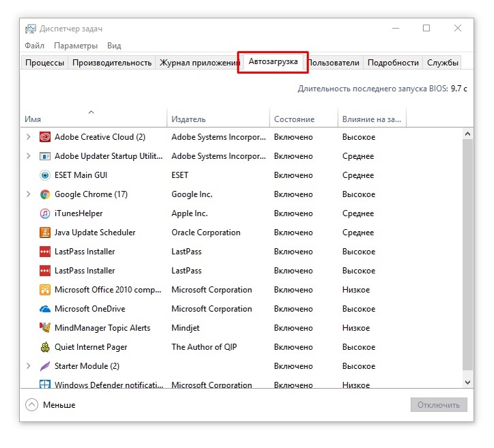
Task: Click the Google Inc. publisher cell
Action: click(192, 194)
